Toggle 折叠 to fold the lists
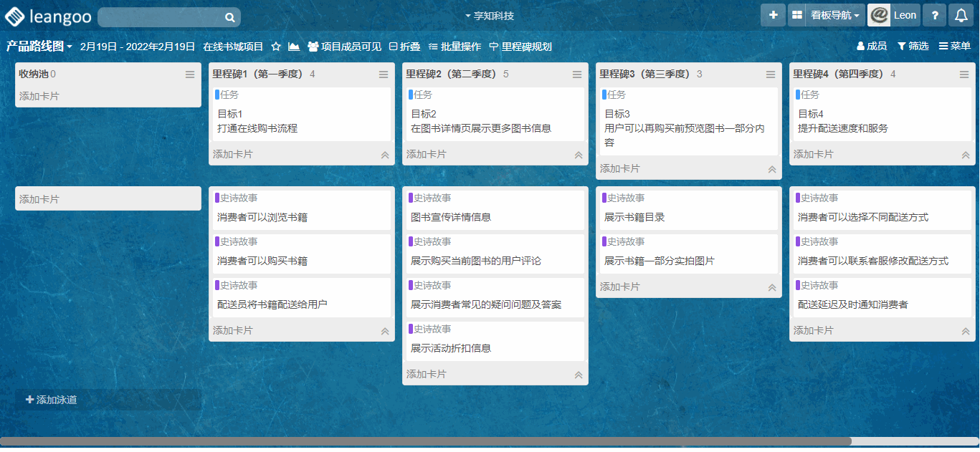 tap(404, 47)
